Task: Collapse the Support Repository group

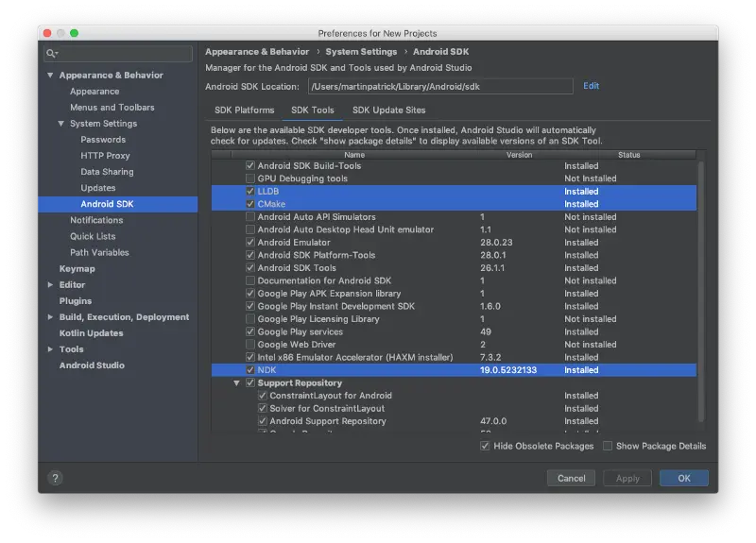Action: (x=237, y=383)
